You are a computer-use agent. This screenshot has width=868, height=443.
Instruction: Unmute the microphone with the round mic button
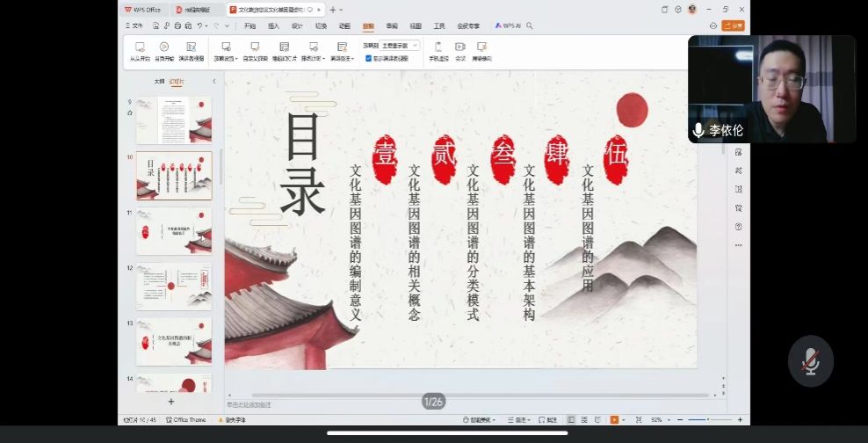[x=810, y=360]
